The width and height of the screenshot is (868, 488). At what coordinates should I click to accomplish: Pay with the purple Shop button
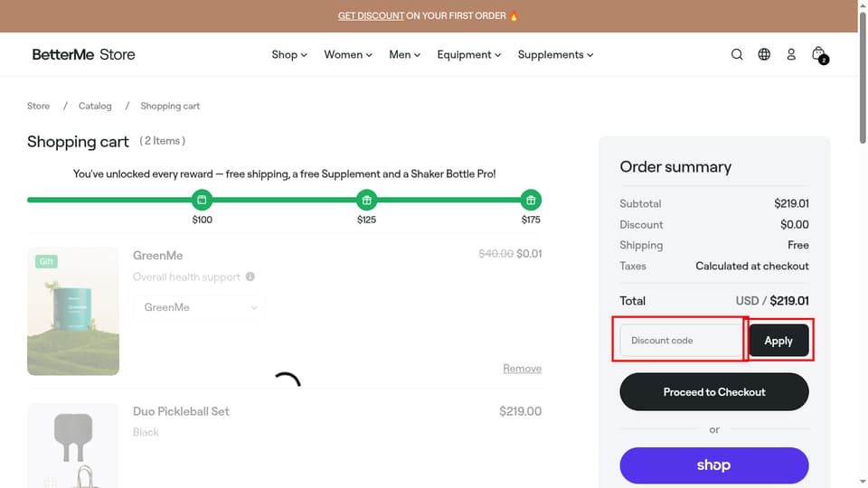click(714, 465)
